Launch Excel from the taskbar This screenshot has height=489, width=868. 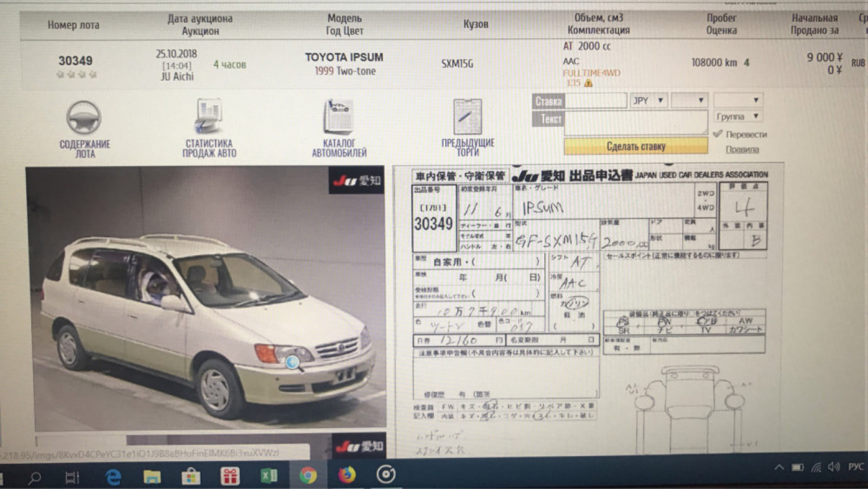pyautogui.click(x=269, y=475)
